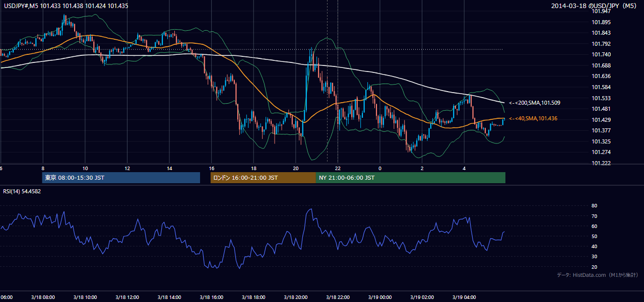Click the 3/19 04:00 time axis label
Image resolution: width=644 pixels, height=302 pixels.
(464, 297)
